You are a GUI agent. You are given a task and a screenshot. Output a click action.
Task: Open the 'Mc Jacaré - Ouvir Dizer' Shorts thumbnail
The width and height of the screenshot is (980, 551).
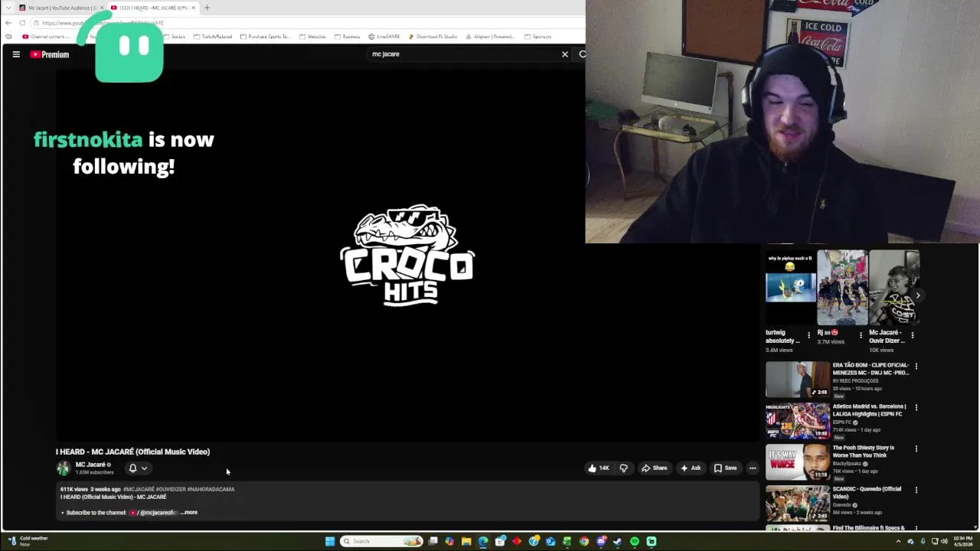point(894,288)
